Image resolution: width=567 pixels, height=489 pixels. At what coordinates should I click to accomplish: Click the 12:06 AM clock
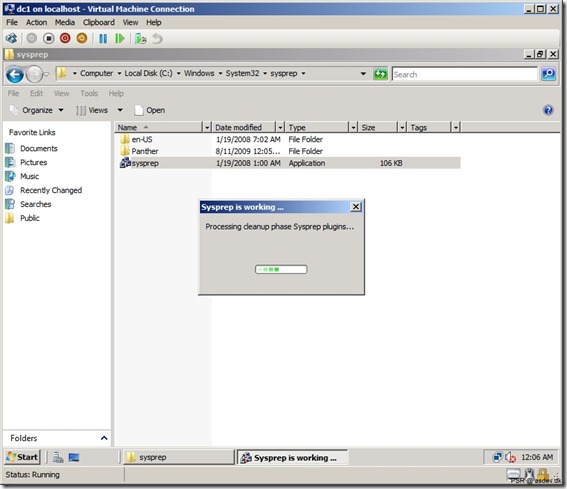[x=537, y=458]
